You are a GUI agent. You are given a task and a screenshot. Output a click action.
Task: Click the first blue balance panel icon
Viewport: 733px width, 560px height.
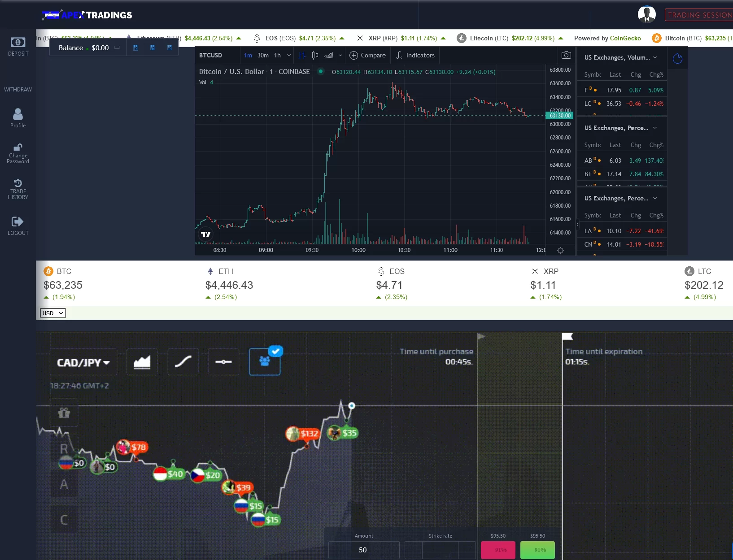point(136,48)
